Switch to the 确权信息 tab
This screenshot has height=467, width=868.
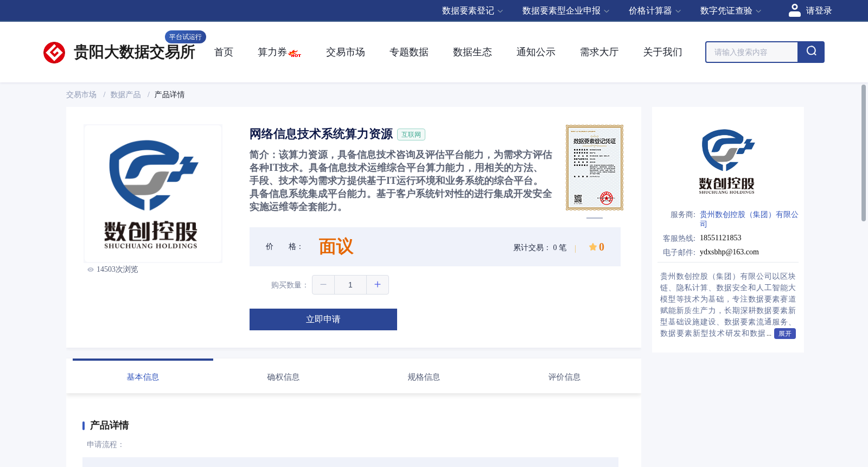[283, 377]
